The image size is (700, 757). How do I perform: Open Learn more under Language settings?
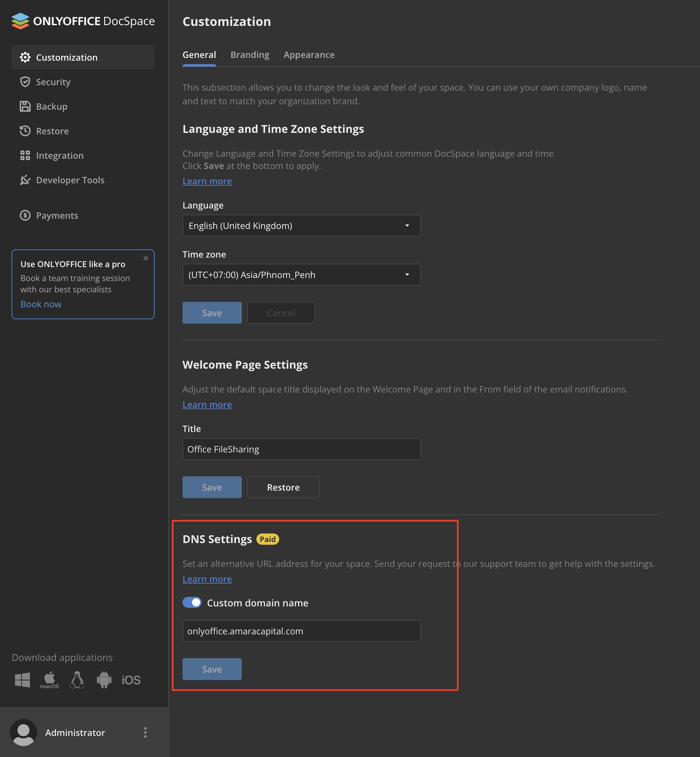pyautogui.click(x=207, y=181)
